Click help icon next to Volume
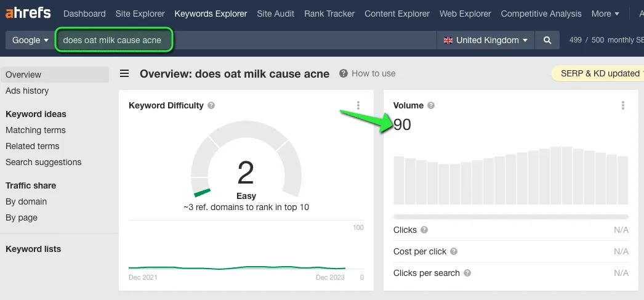Image resolution: width=644 pixels, height=300 pixels. click(431, 105)
